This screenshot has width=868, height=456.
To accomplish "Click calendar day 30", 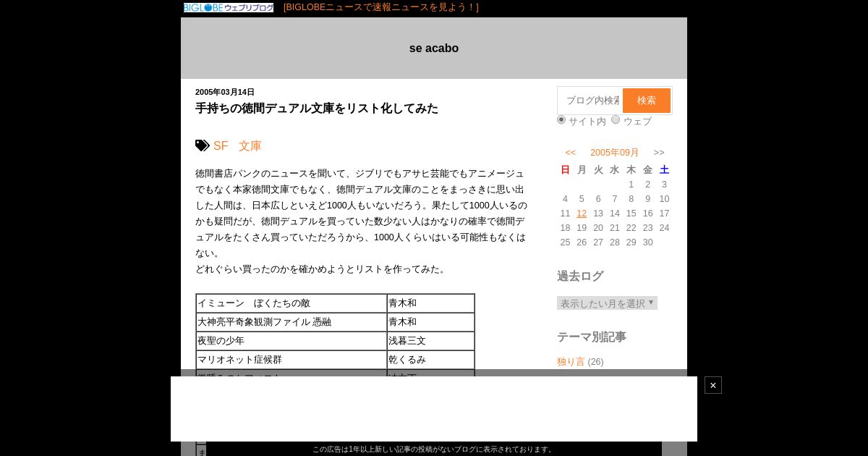I will pyautogui.click(x=647, y=242).
